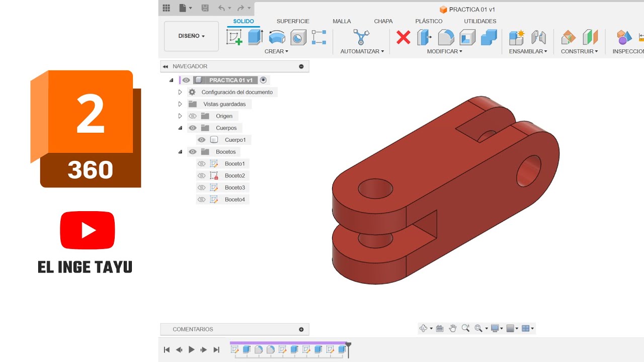Open the AUTOMATIZAR dropdown menu
The height and width of the screenshot is (362, 644).
click(362, 51)
